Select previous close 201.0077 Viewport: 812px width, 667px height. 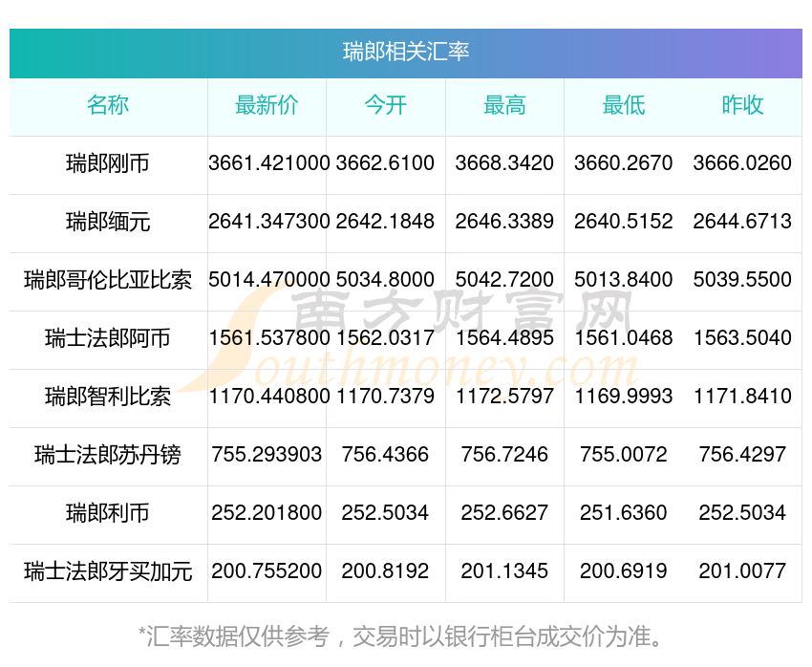742,571
